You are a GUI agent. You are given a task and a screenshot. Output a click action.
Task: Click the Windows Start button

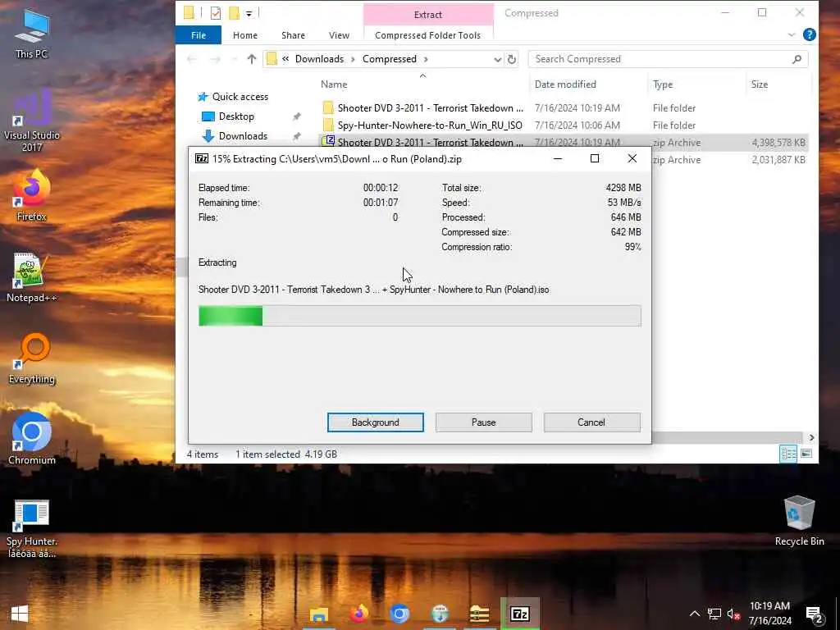20,614
